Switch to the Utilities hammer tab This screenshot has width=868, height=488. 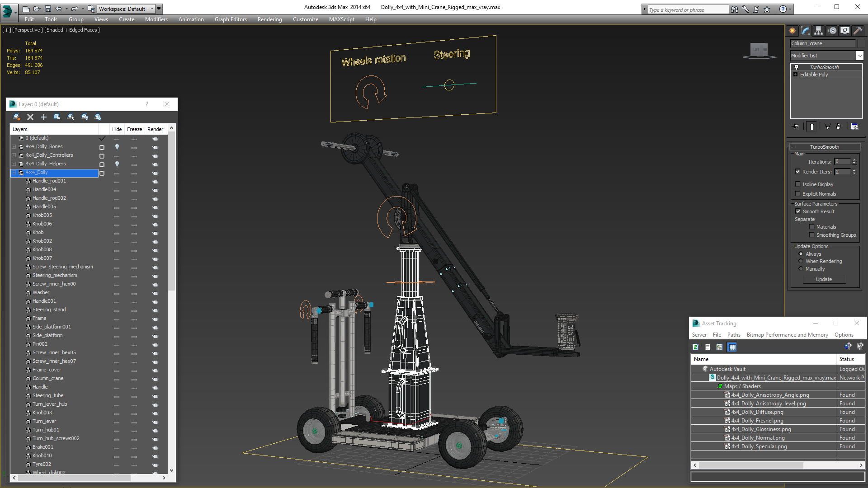858,31
